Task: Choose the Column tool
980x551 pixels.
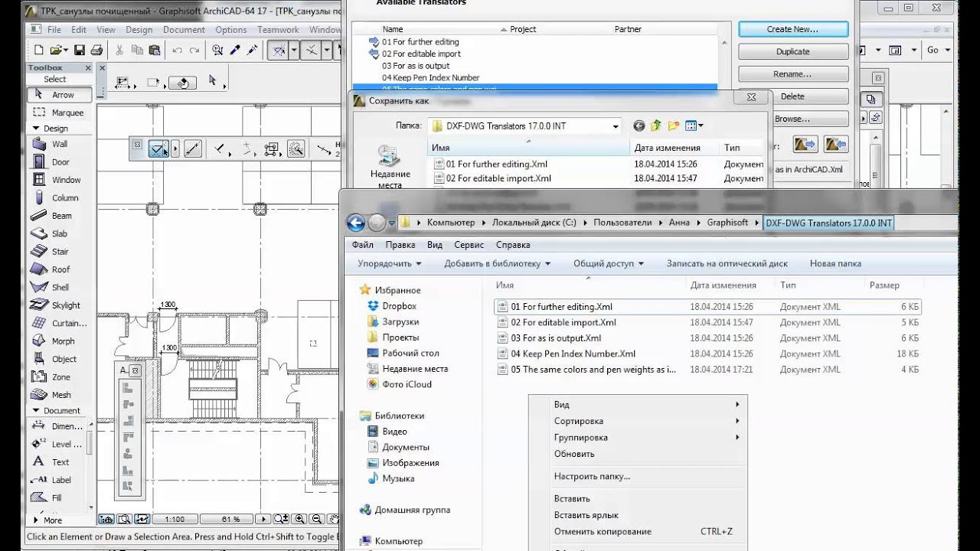Action: (x=60, y=197)
